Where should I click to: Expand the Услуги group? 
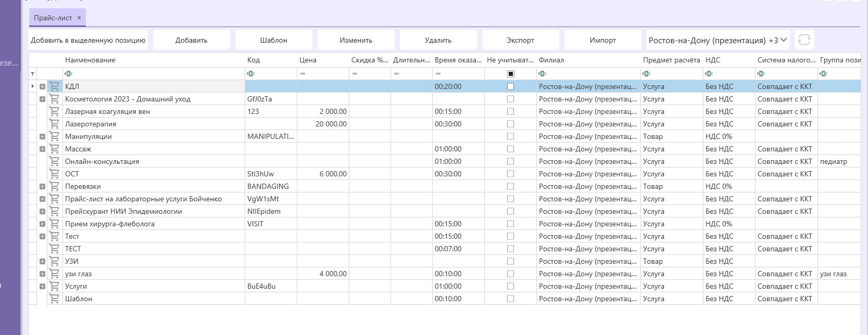pyautogui.click(x=42, y=286)
